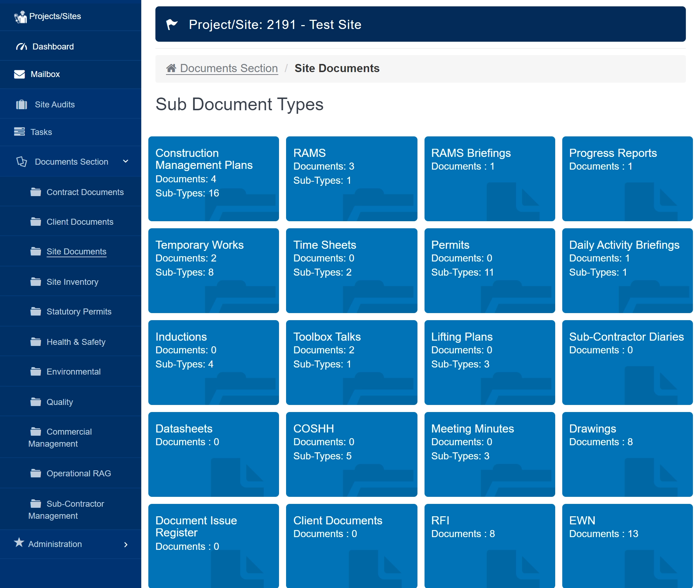Screen dimensions: 700x588
Task: Open Site Inventory sidebar link
Action: (x=72, y=282)
